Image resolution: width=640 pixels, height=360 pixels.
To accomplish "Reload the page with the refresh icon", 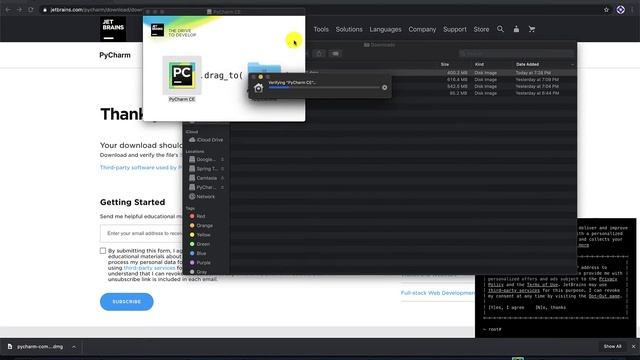I will click(31, 10).
